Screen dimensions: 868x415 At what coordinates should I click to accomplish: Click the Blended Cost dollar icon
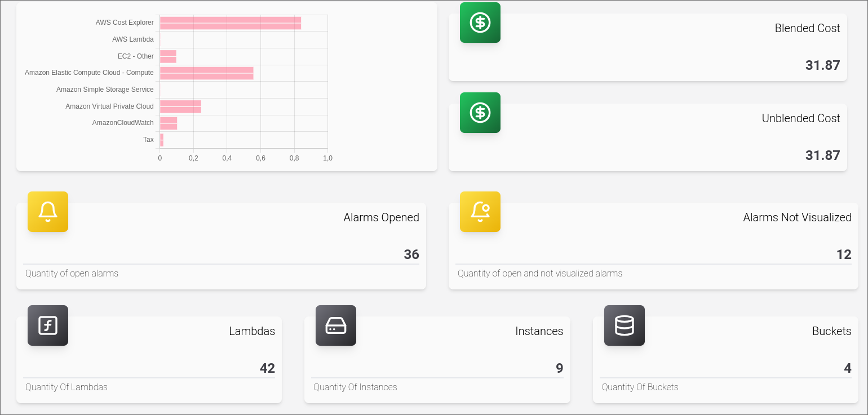click(x=480, y=23)
